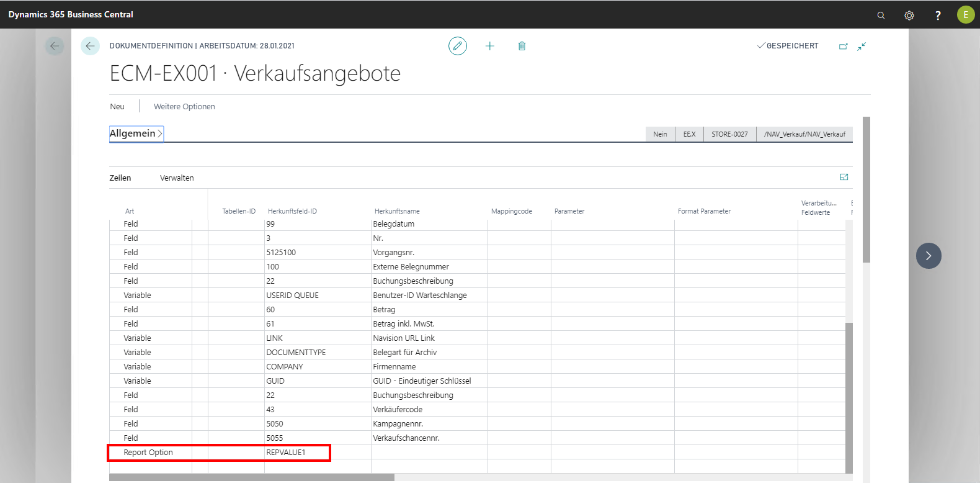The height and width of the screenshot is (483, 980).
Task: Delete the record via trash icon
Action: [x=522, y=46]
